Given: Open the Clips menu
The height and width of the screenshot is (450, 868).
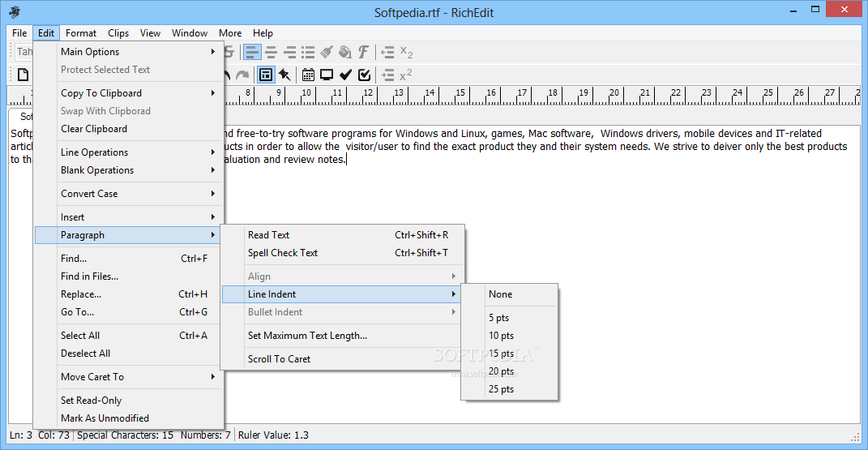Looking at the screenshot, I should 118,33.
